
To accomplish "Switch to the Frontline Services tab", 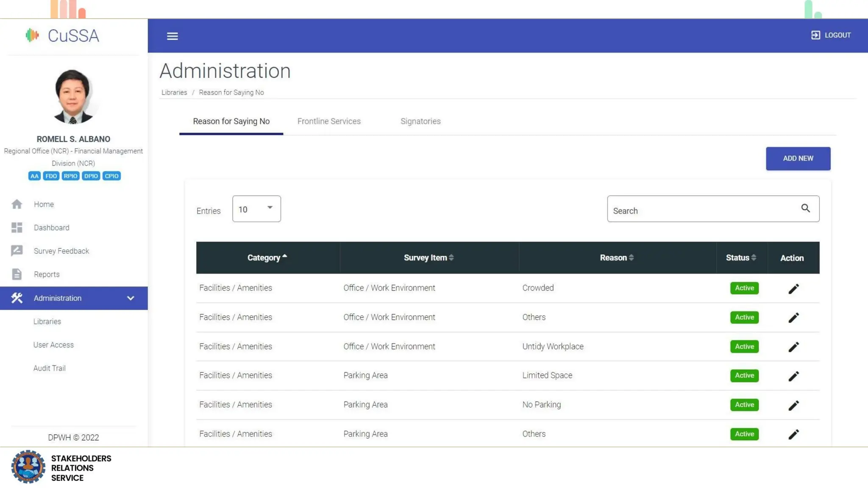I will tap(329, 122).
